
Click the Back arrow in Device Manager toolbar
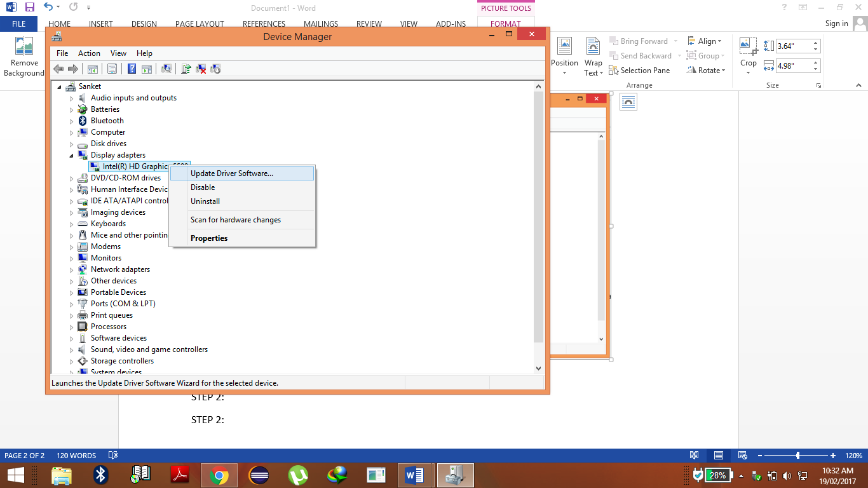[58, 69]
